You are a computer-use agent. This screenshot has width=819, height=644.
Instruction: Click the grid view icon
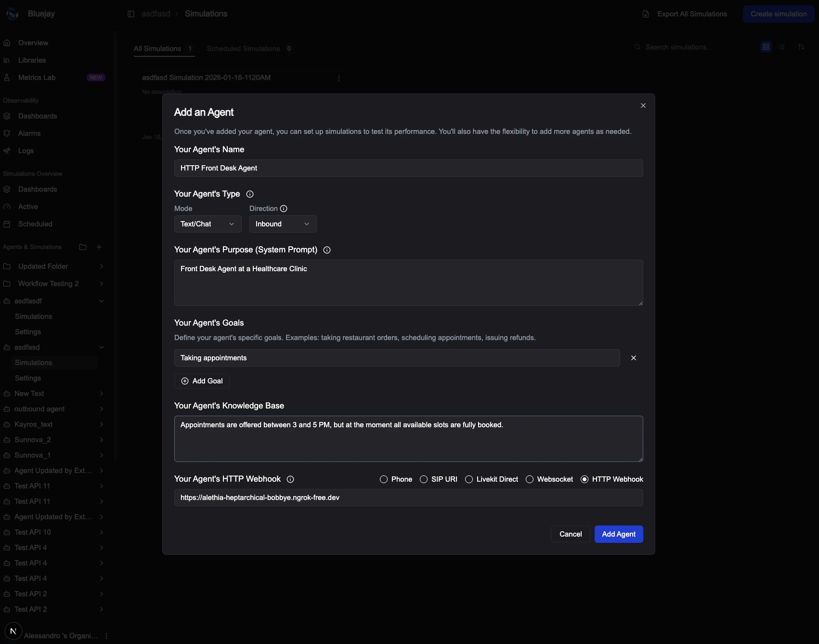tap(766, 47)
